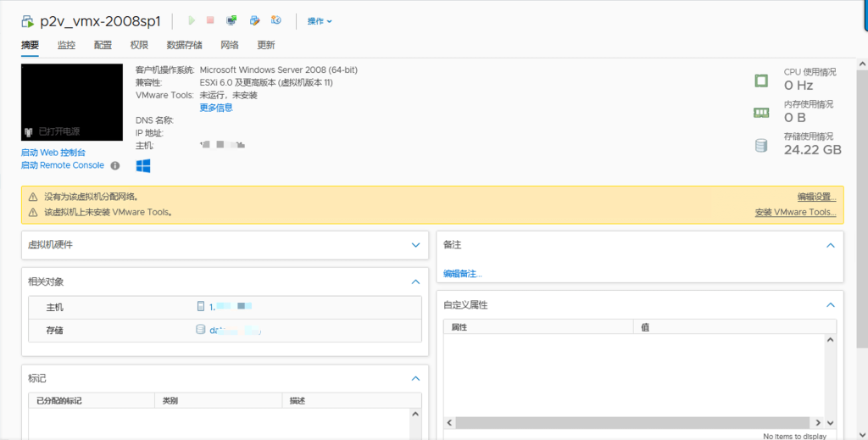Click the main page vertical scrollbar
868x440 pixels.
coord(862,209)
